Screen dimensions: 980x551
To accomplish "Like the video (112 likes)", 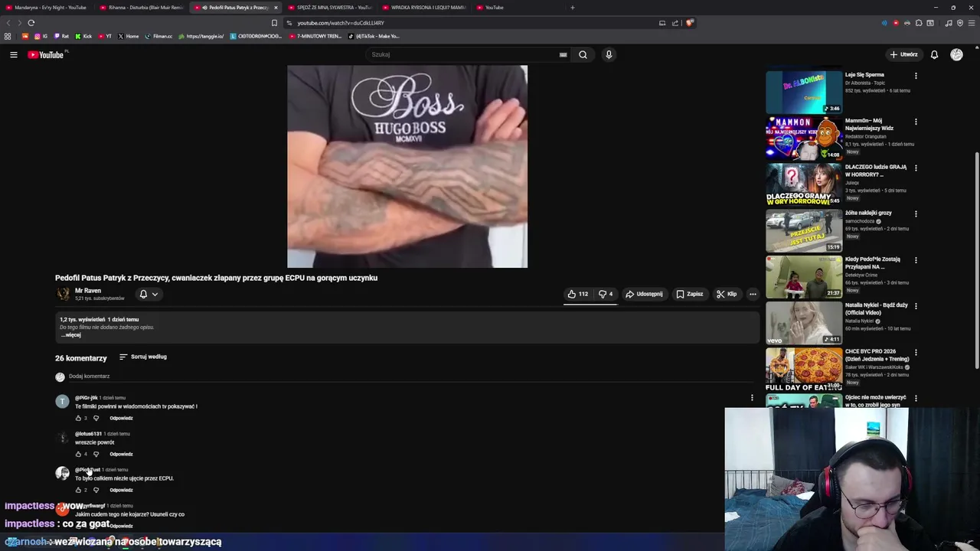I will [578, 294].
